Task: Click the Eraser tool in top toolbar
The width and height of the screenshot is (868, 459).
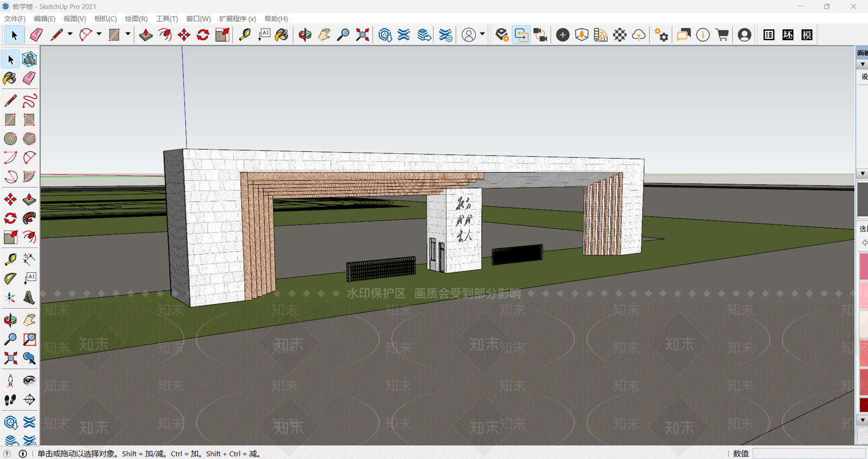Action: click(36, 35)
